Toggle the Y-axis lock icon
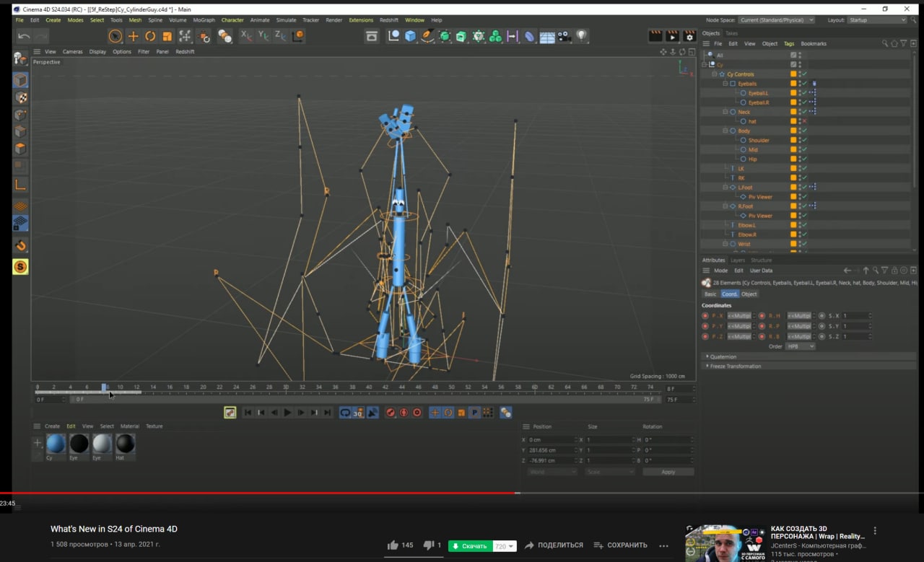 pos(263,35)
